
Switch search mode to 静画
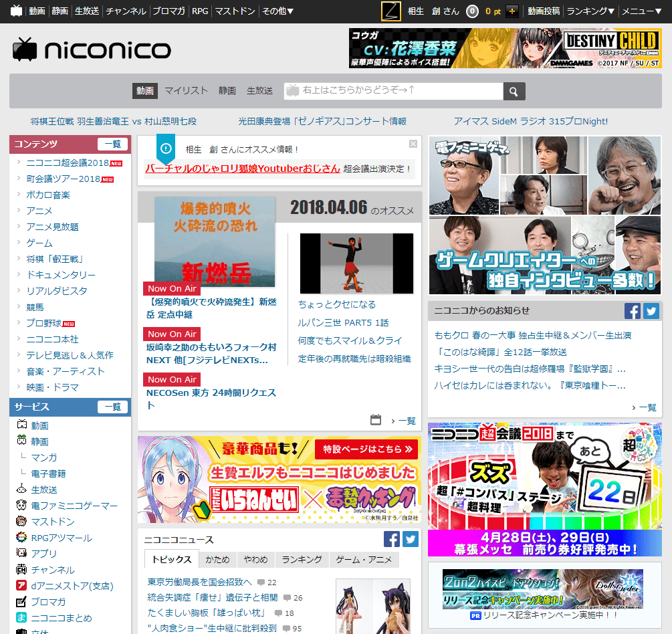coord(227,90)
